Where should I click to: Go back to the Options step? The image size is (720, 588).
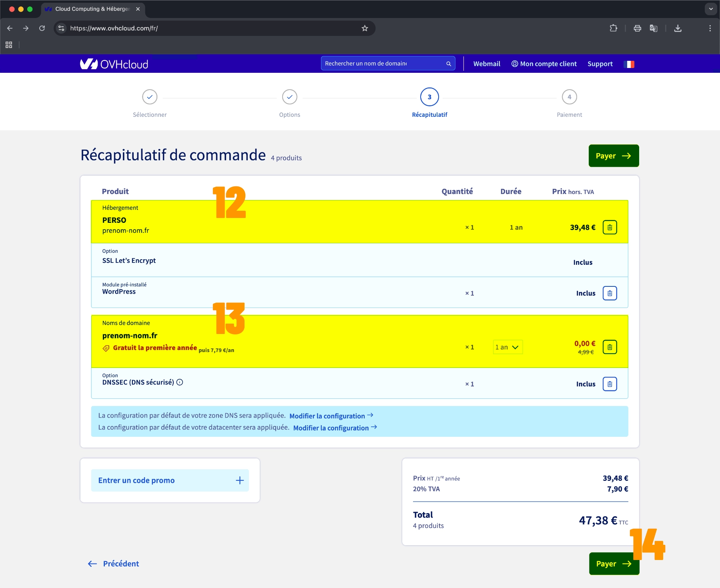289,97
